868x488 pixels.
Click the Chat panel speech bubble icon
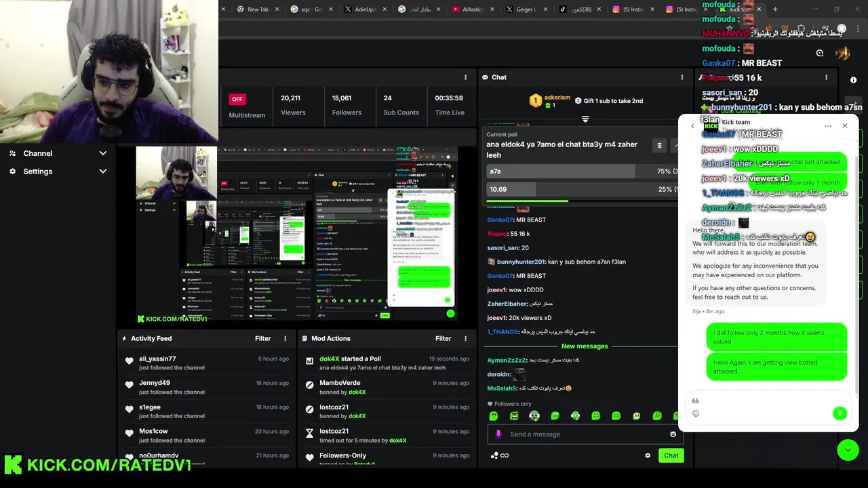click(x=486, y=77)
